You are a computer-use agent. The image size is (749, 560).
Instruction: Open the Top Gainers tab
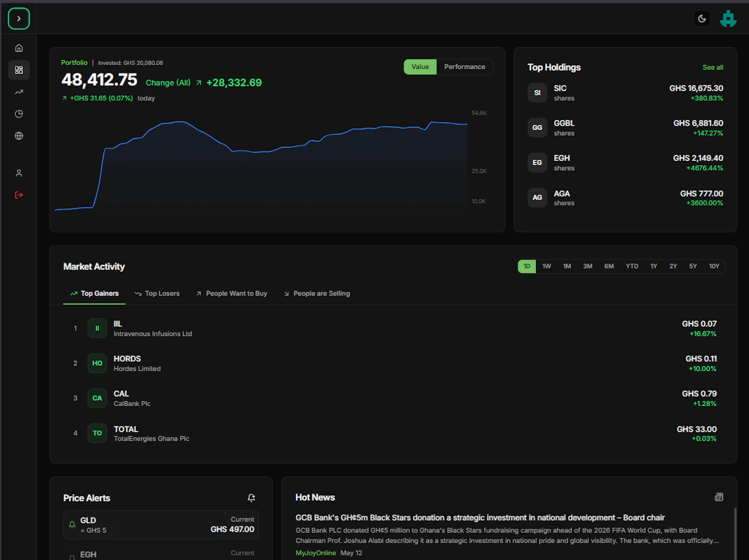click(94, 294)
